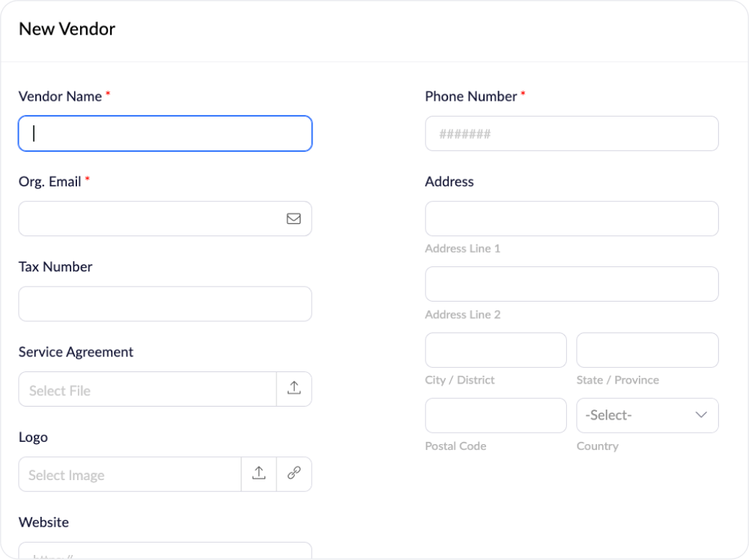This screenshot has height=560, width=749.
Task: Open the Country dropdown
Action: pyautogui.click(x=647, y=415)
